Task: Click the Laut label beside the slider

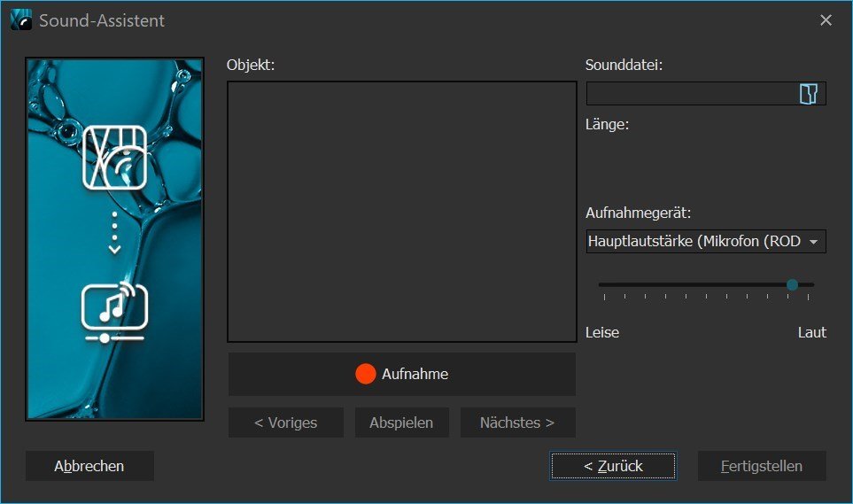Action: click(811, 332)
